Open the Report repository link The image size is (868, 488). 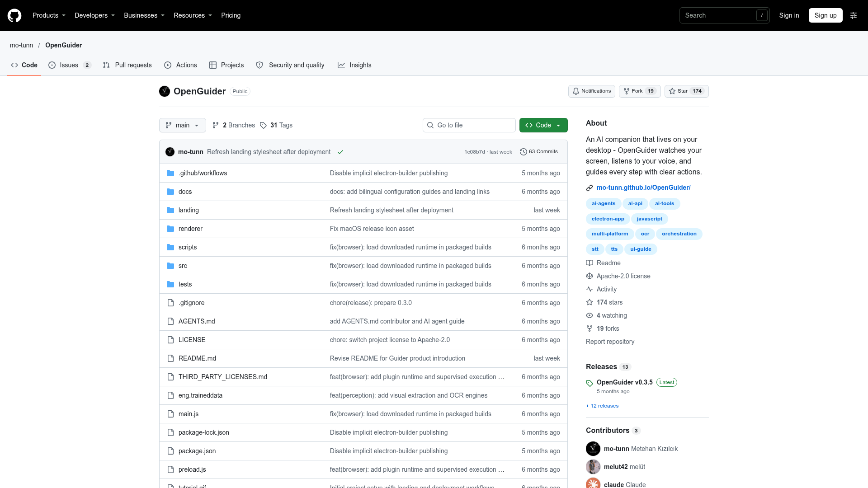[x=610, y=342]
